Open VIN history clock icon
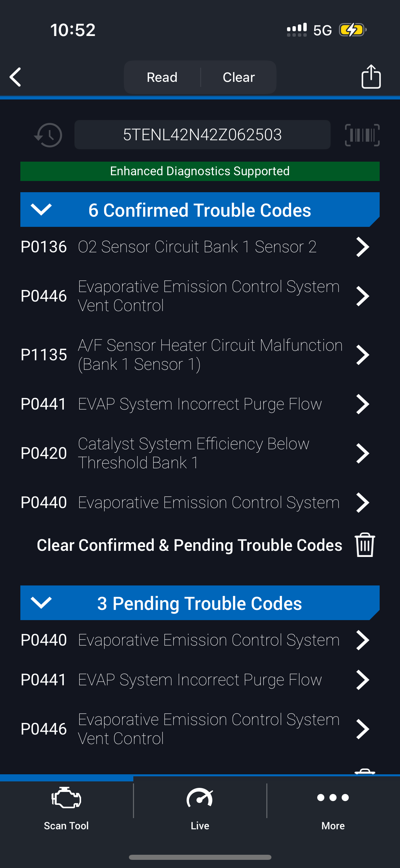The height and width of the screenshot is (868, 400). pyautogui.click(x=48, y=135)
